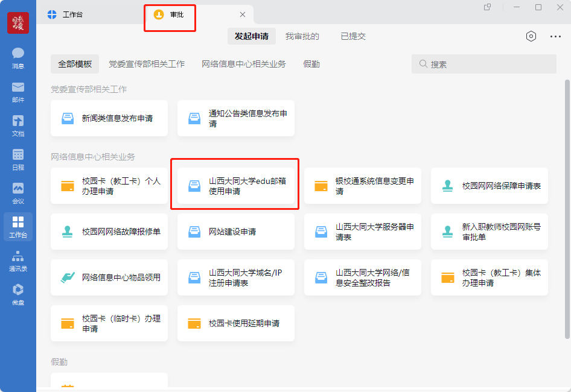Click the 网络信息中心物品领用 title text
571x392 pixels.
pos(121,277)
